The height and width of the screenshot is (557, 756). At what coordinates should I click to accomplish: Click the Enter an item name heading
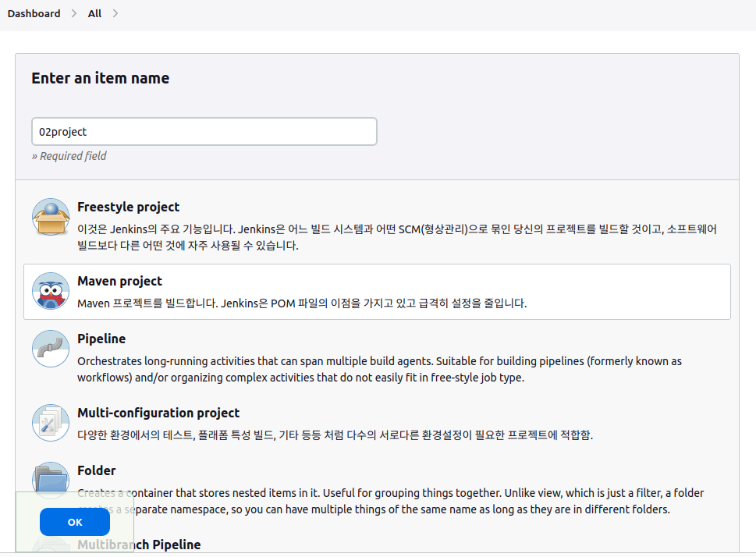pyautogui.click(x=101, y=78)
